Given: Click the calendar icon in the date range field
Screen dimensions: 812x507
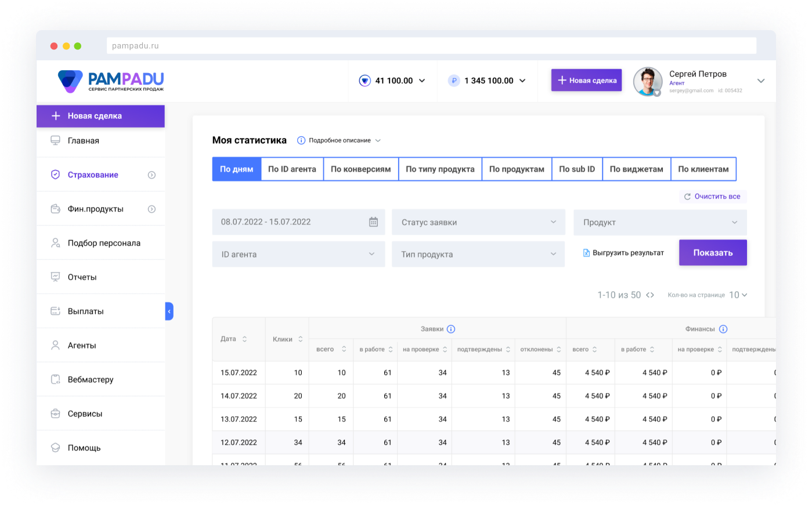Looking at the screenshot, I should 374,222.
